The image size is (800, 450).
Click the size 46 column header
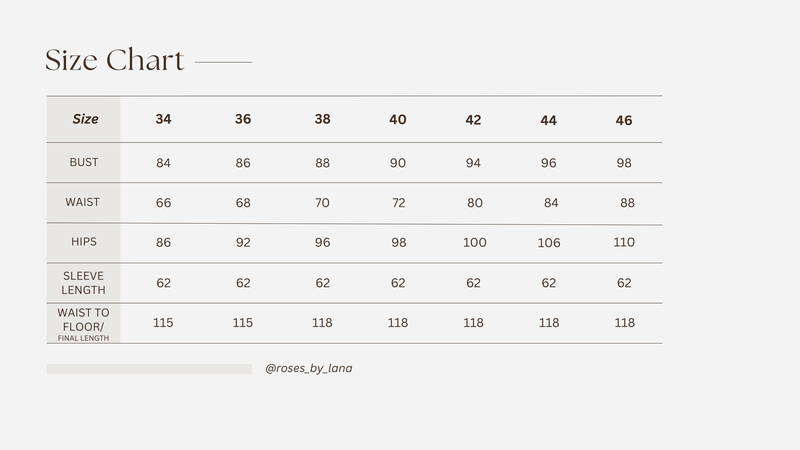coord(624,120)
